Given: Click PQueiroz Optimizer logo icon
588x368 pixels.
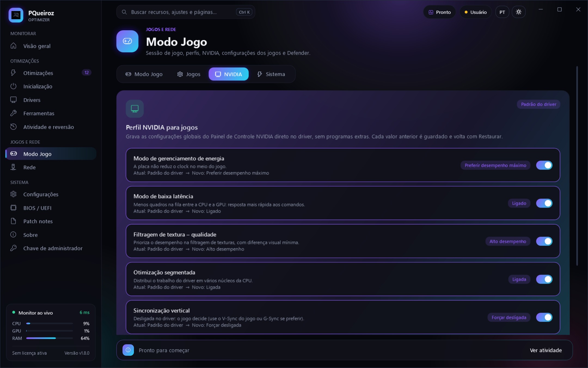Looking at the screenshot, I should coord(16,15).
